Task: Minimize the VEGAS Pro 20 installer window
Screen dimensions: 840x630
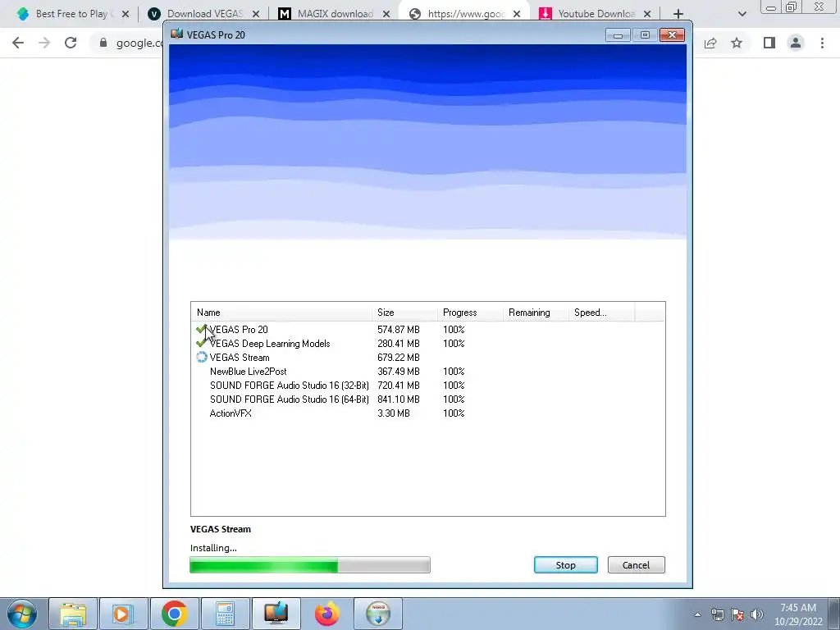Action: coord(618,34)
